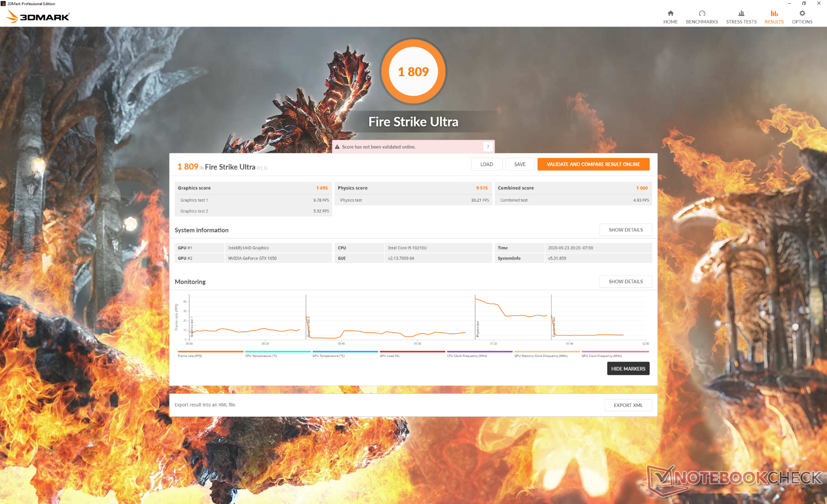
Task: Click HIDE MARKERS button
Action: [628, 369]
